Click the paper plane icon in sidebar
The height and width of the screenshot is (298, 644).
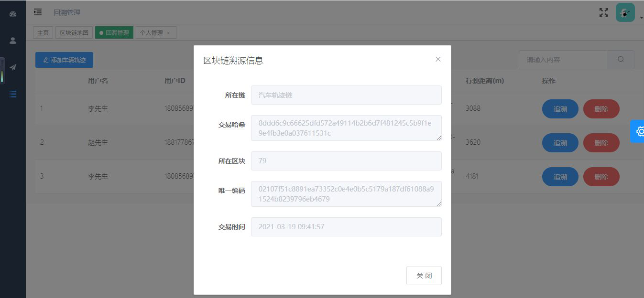point(12,67)
